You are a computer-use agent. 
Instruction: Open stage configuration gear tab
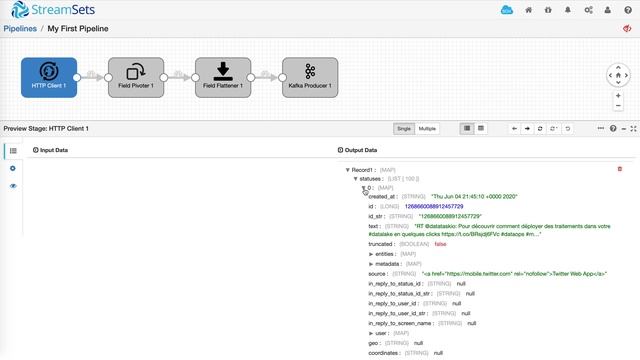(x=13, y=169)
